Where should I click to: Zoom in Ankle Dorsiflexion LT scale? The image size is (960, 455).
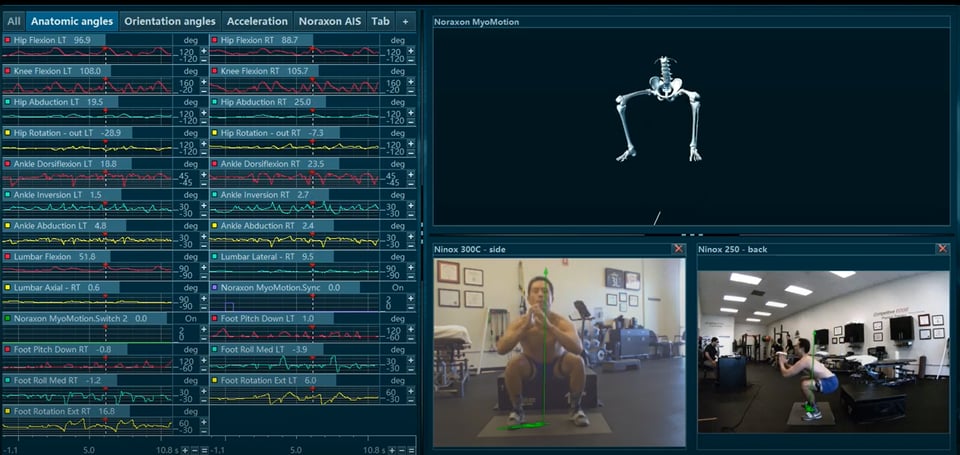[203, 175]
